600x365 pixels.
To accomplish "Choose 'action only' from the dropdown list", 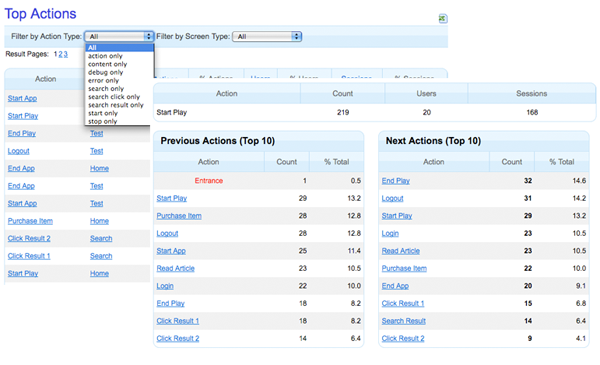I will click(105, 56).
